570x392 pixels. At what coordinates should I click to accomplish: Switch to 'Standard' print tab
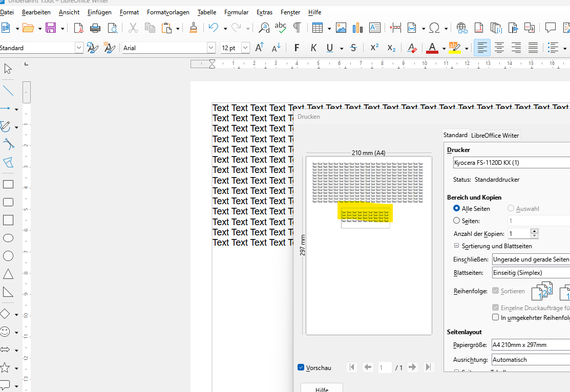click(455, 135)
